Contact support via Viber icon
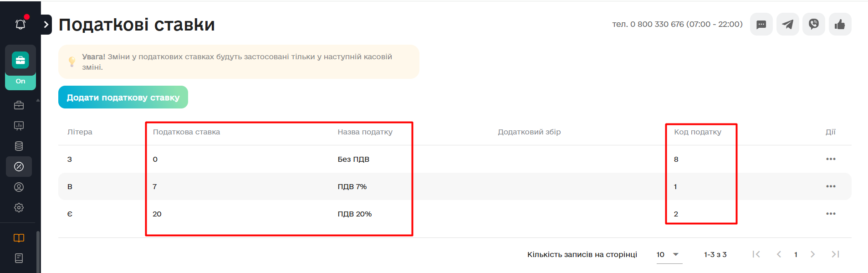This screenshot has width=868, height=273. [814, 25]
